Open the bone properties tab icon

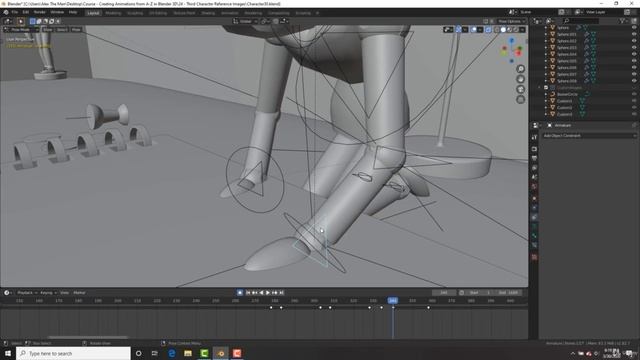pos(534,237)
